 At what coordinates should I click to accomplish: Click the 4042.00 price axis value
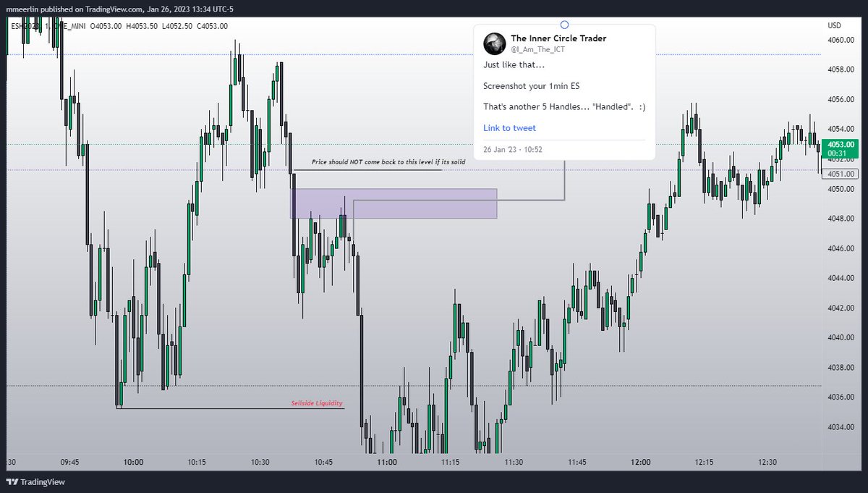pos(841,308)
